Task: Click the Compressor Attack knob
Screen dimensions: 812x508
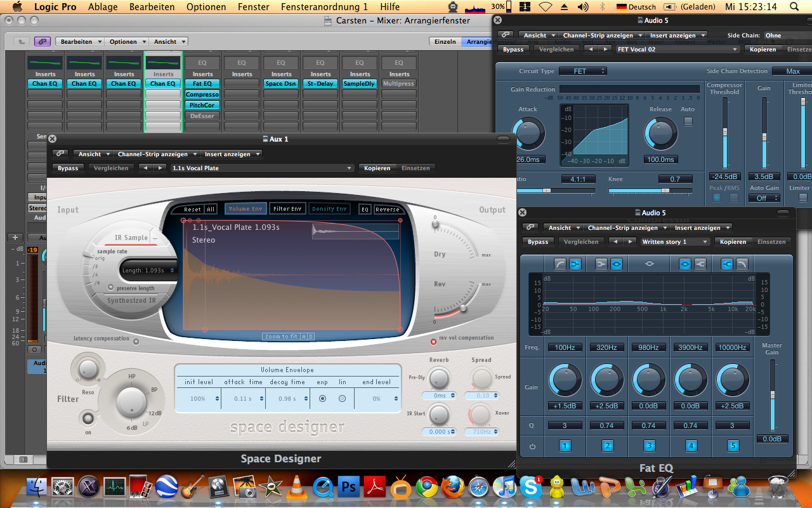Action: coord(528,133)
